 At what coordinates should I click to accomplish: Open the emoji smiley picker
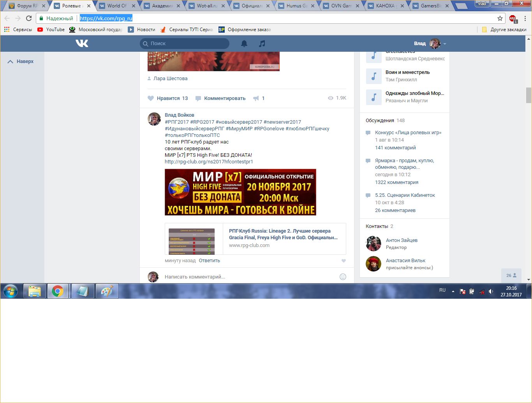[x=343, y=277]
